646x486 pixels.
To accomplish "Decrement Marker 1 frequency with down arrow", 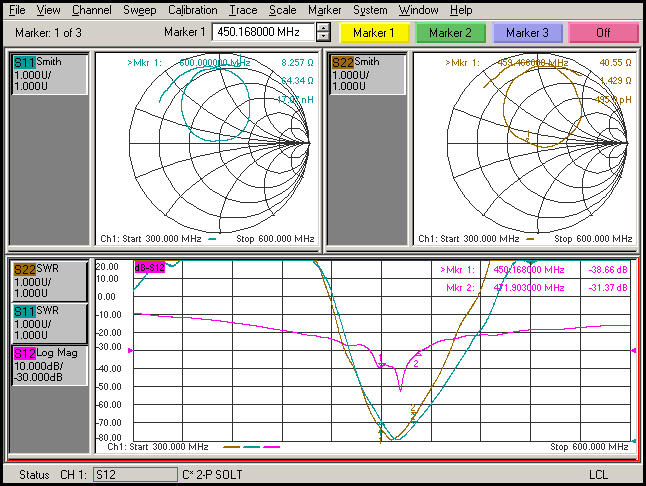I will pyautogui.click(x=323, y=38).
